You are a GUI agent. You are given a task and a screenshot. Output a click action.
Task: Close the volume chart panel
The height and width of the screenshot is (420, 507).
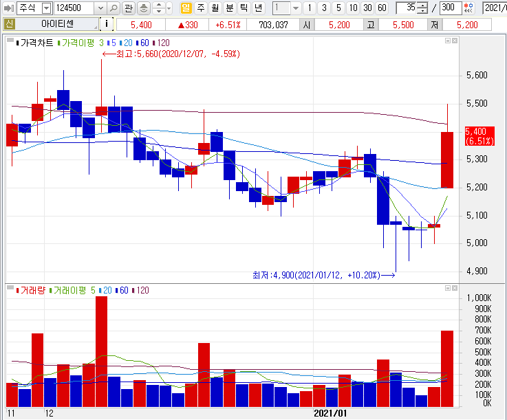point(455,288)
